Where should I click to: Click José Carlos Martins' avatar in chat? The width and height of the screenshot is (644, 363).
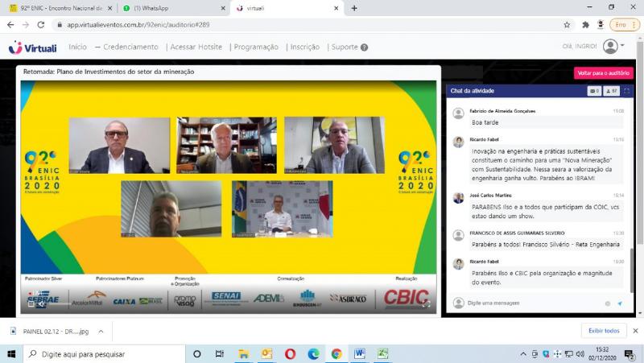point(458,198)
